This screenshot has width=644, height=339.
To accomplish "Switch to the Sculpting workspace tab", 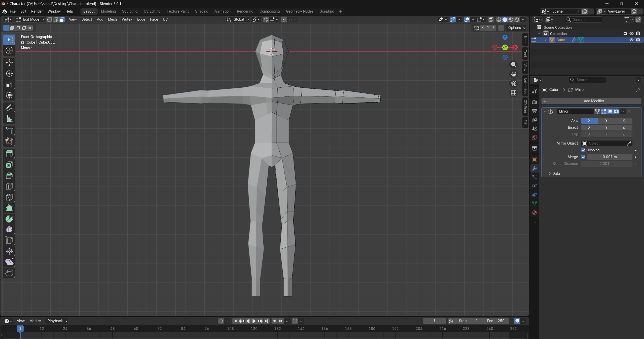I will (130, 11).
